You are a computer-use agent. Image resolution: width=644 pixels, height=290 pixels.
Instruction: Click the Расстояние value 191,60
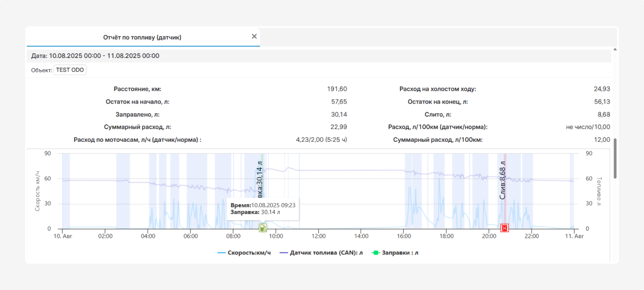[x=337, y=89]
